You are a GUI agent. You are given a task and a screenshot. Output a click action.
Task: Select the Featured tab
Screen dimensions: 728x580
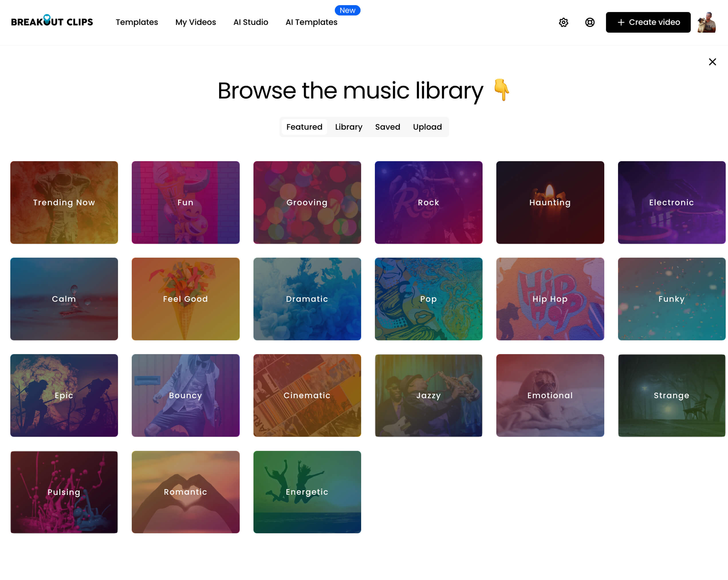(x=304, y=127)
